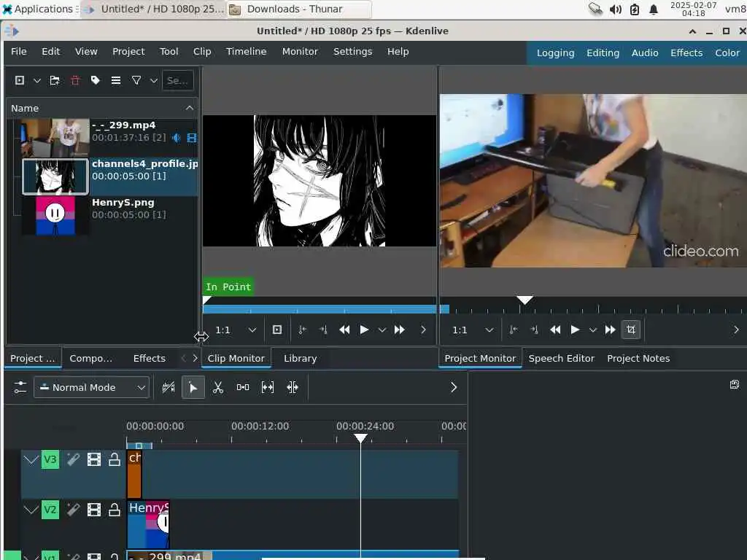Image resolution: width=747 pixels, height=560 pixels.
Task: Switch to Compositions tab
Action: tap(91, 359)
